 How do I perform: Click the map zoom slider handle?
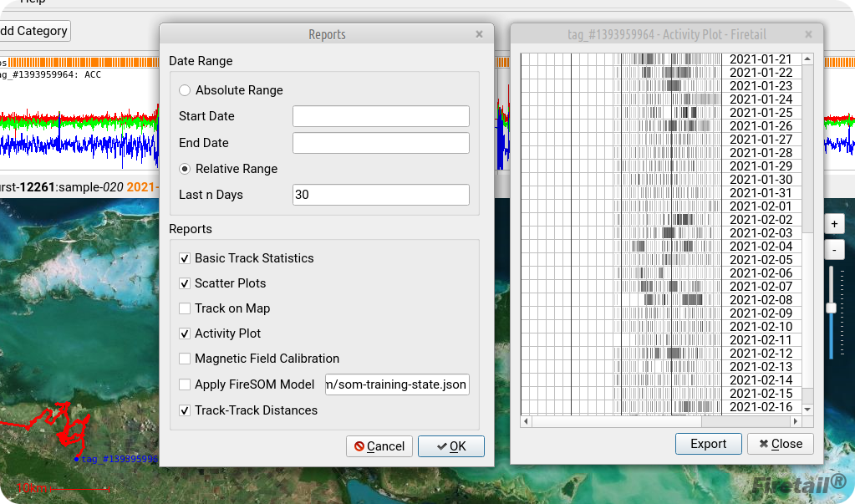click(831, 308)
